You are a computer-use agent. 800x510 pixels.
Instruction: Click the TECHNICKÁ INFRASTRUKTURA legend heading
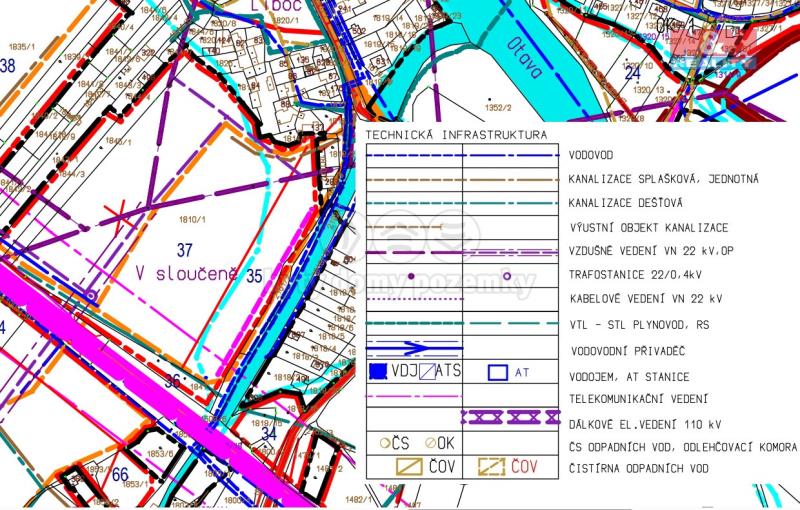(455, 134)
